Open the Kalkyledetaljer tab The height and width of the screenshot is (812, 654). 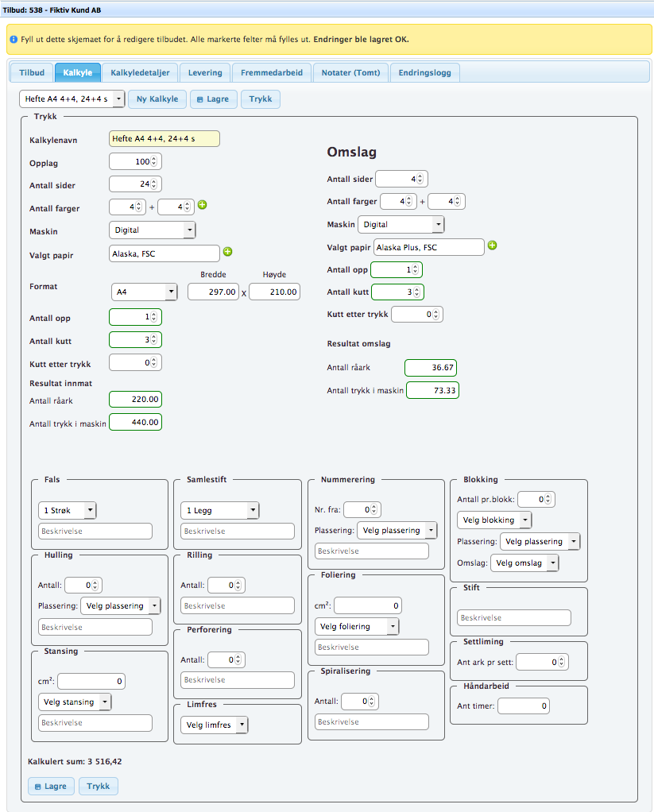(x=140, y=72)
